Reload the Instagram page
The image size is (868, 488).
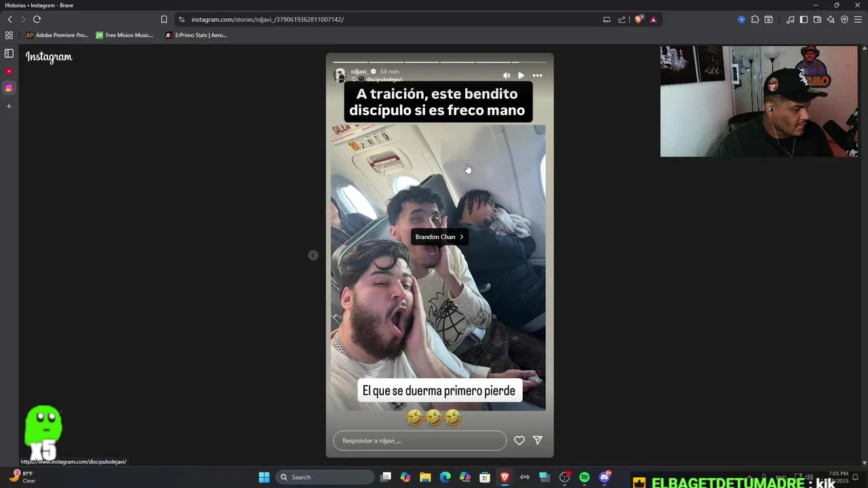pos(37,20)
